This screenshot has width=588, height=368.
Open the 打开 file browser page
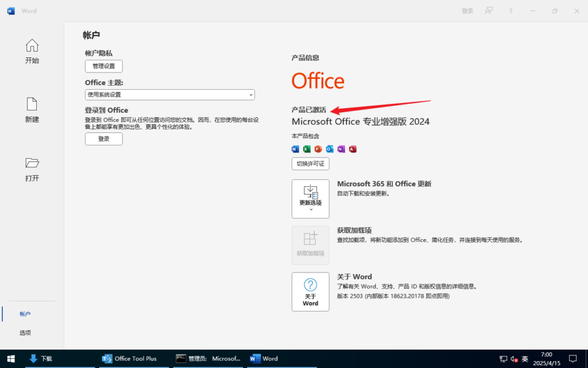pos(32,170)
